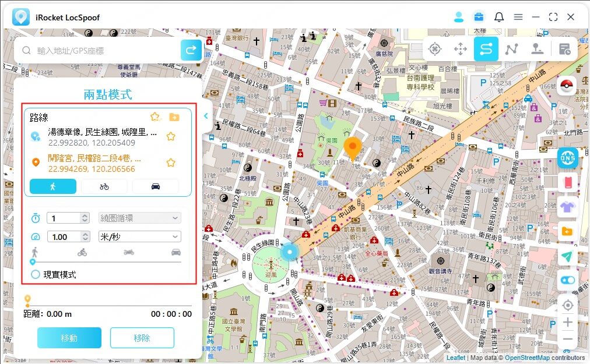Click destination 開隆宮 address text
Screen dimensions: 590x364
(x=94, y=158)
